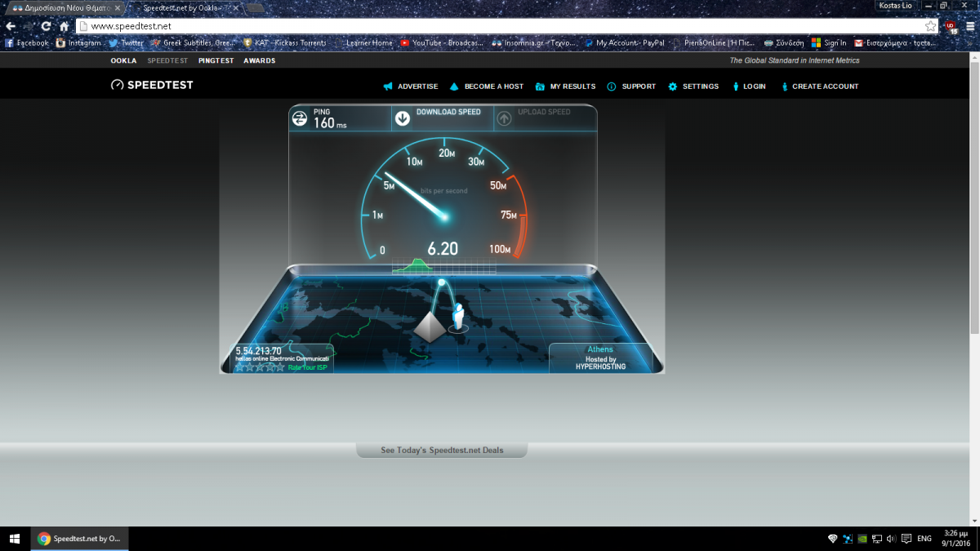Click Hosted by HYPERHOSTING text

pyautogui.click(x=600, y=363)
